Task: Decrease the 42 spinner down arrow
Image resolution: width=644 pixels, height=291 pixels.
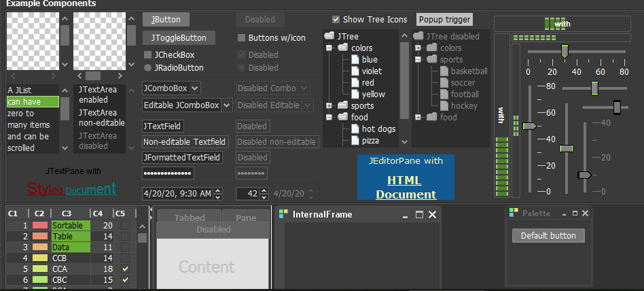Action: [264, 196]
